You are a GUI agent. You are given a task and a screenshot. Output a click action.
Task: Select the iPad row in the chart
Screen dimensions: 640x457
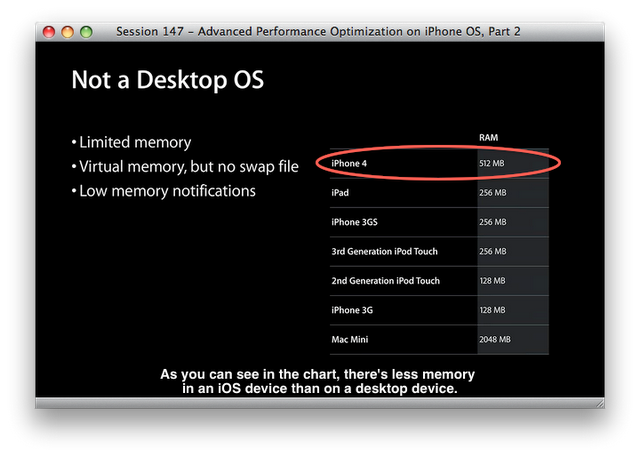coord(341,192)
